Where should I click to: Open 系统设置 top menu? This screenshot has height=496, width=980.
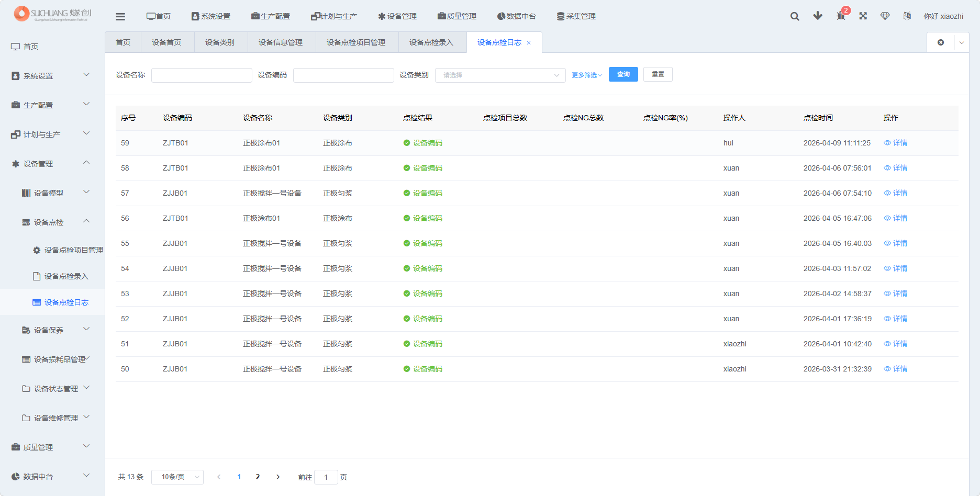pos(211,16)
